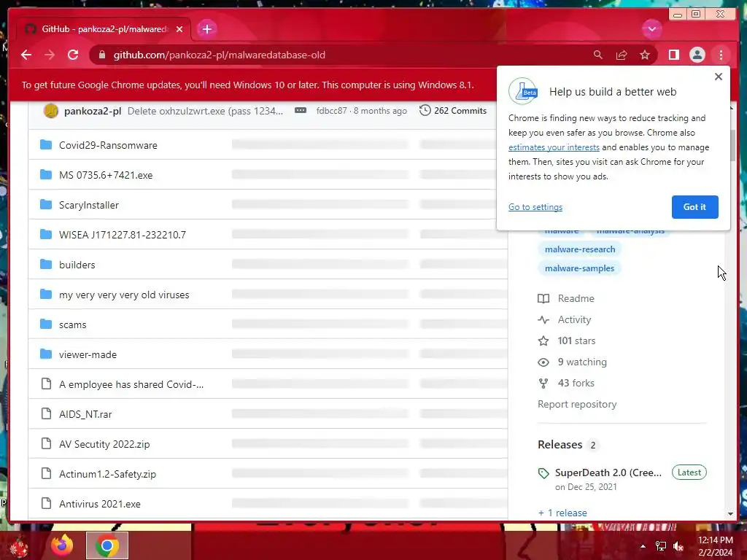Image resolution: width=747 pixels, height=560 pixels.
Task: Click file icon beside AIDS_NT.rar
Action: 46,414
